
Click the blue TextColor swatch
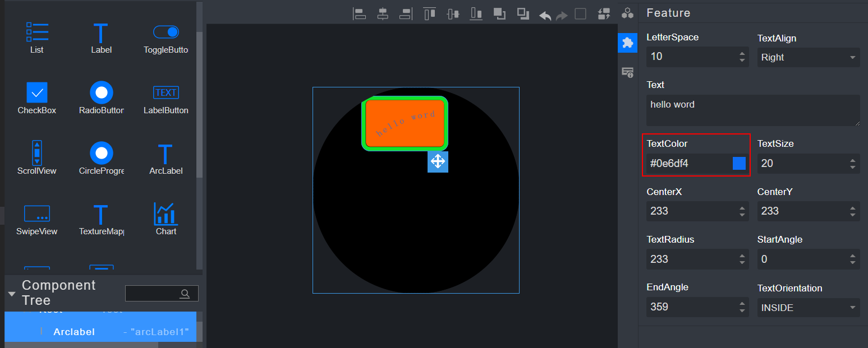(x=739, y=164)
